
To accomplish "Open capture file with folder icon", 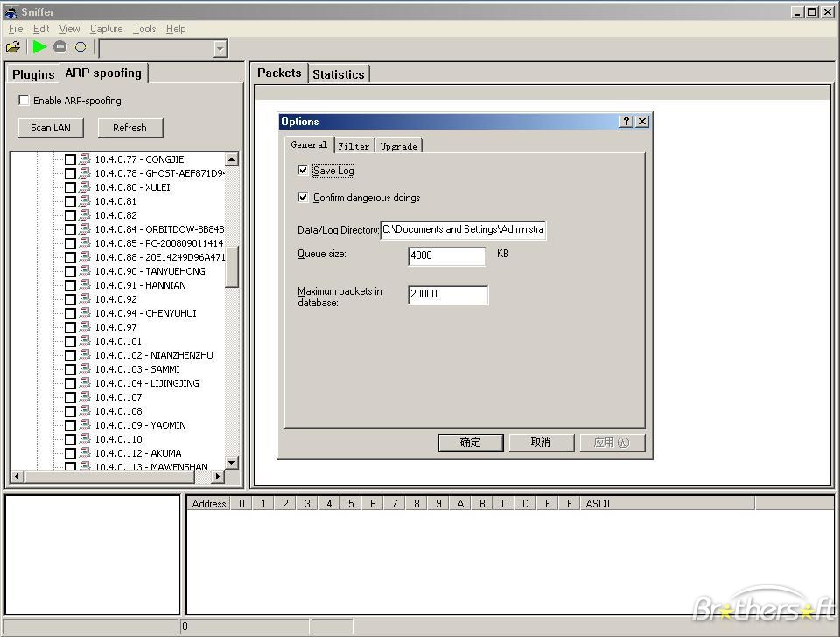I will pos(13,47).
